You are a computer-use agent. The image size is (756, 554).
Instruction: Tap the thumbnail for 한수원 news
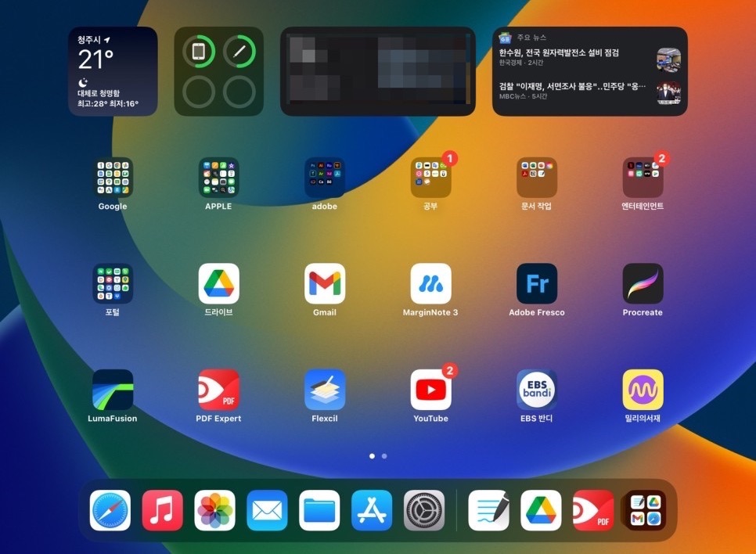click(x=668, y=59)
